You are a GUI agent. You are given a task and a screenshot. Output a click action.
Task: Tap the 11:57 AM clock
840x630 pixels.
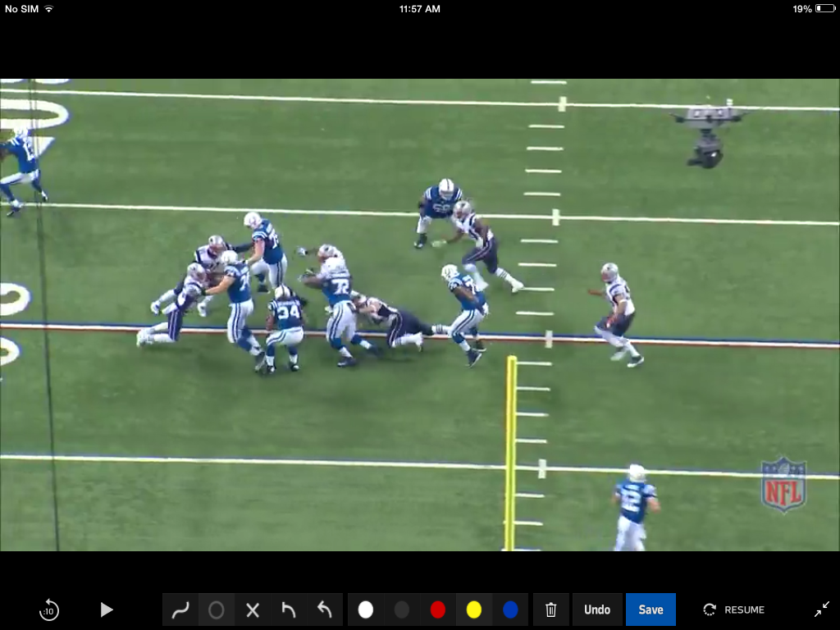pyautogui.click(x=420, y=8)
